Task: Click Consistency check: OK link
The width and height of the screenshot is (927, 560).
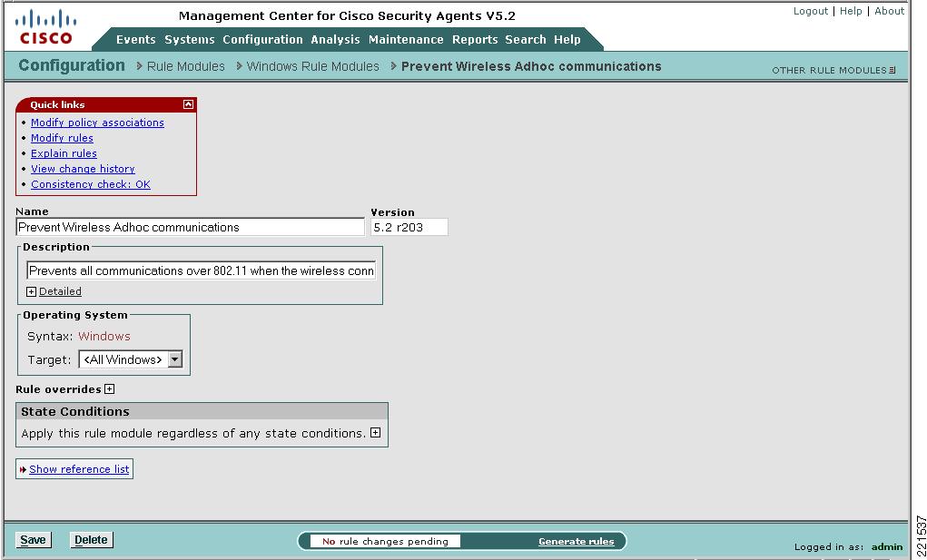Action: point(91,184)
